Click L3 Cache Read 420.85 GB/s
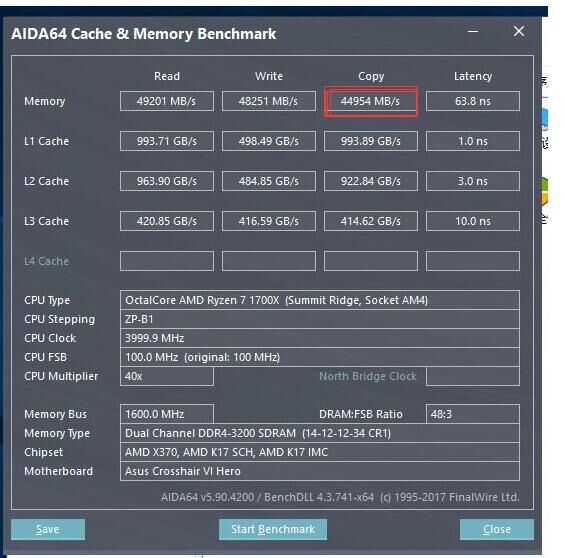565x558 pixels. (167, 221)
